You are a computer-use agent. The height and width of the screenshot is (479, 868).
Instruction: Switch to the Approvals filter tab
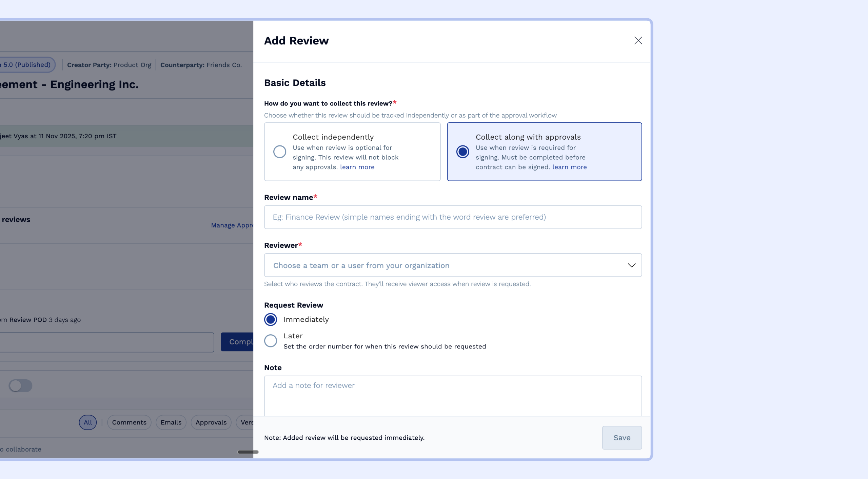211,422
